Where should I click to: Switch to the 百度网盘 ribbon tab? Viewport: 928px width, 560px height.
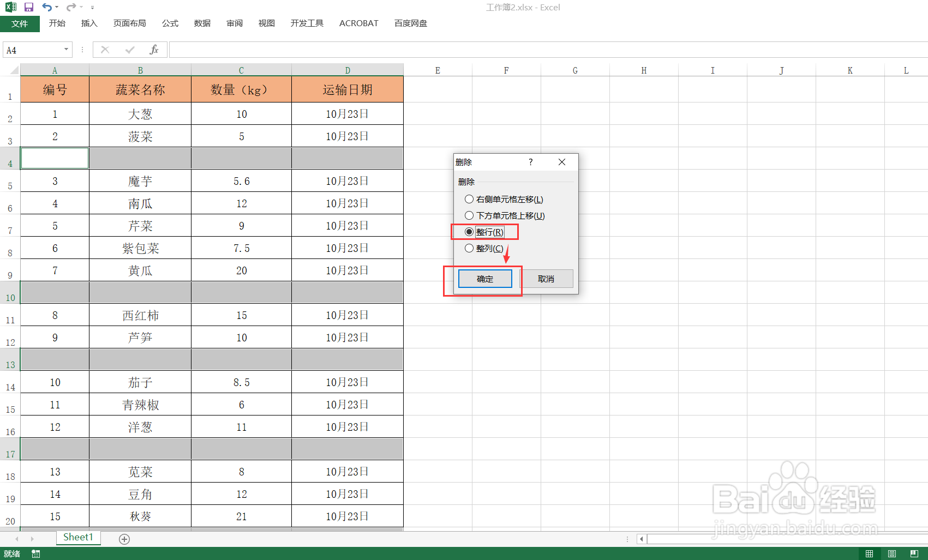point(411,23)
